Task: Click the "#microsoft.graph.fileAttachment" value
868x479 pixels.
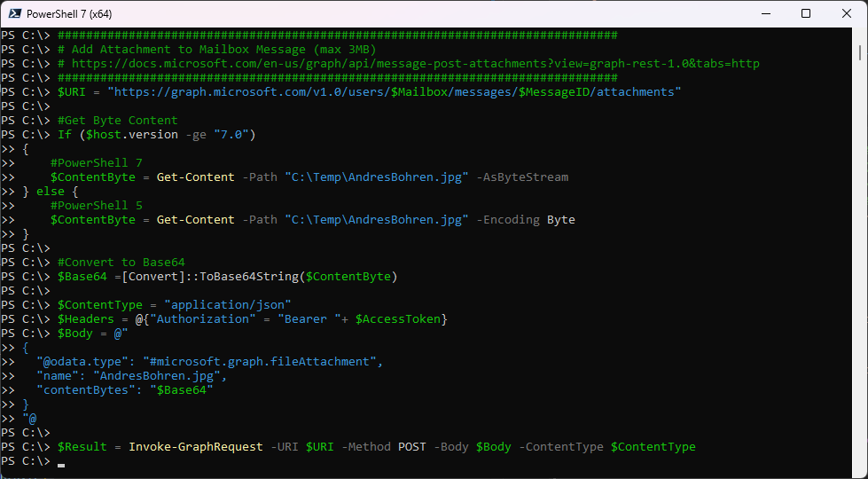Action: point(260,362)
